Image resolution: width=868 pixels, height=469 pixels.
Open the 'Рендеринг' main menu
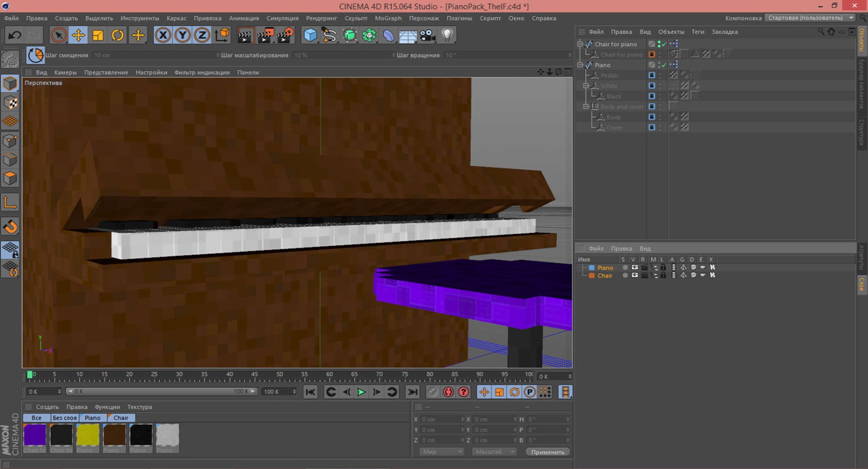tap(321, 18)
